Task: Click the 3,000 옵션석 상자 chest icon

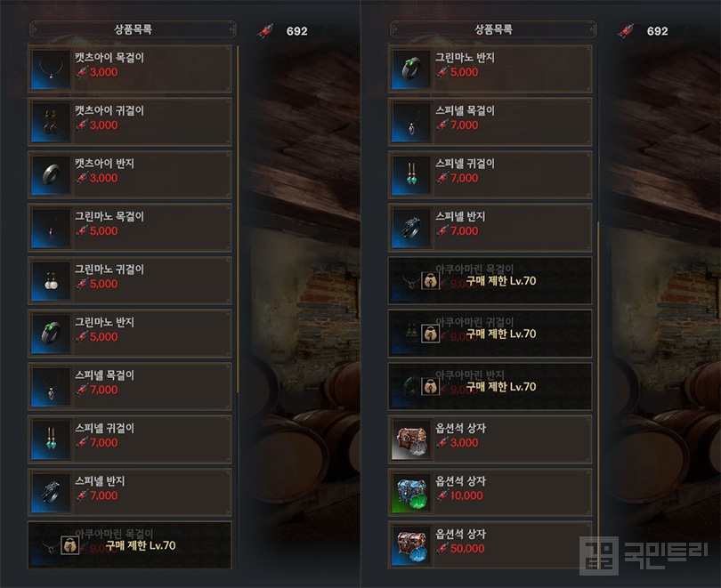Action: [x=411, y=439]
